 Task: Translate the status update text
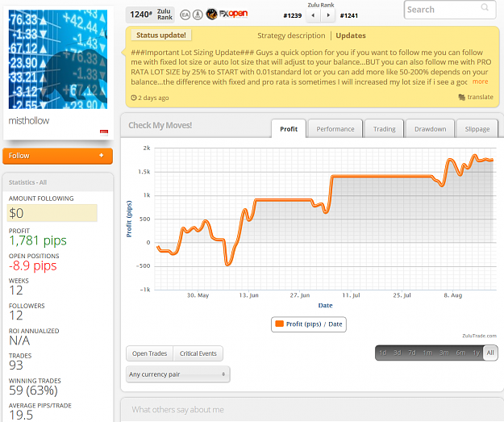coord(480,97)
